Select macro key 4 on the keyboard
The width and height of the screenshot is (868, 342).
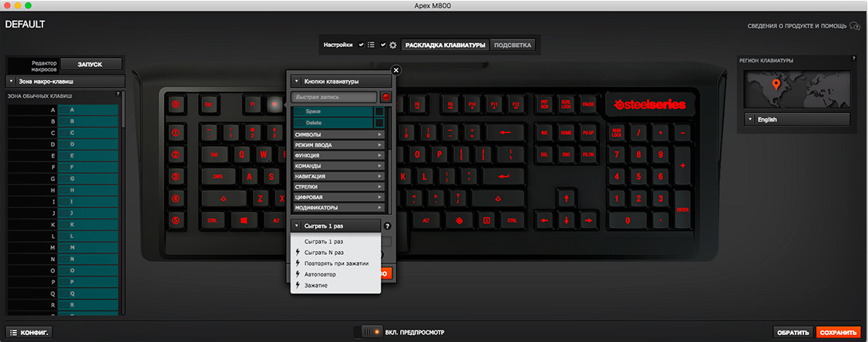[176, 198]
